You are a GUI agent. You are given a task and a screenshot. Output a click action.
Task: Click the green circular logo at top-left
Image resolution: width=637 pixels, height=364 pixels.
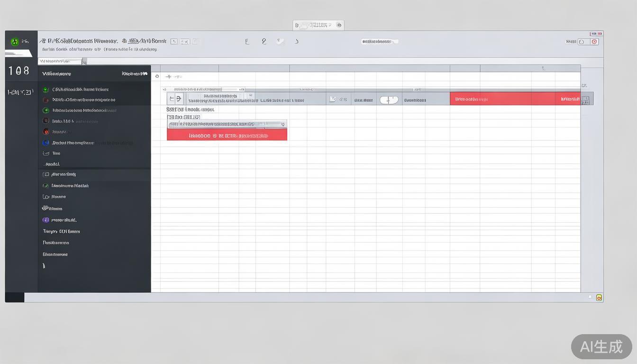click(15, 42)
